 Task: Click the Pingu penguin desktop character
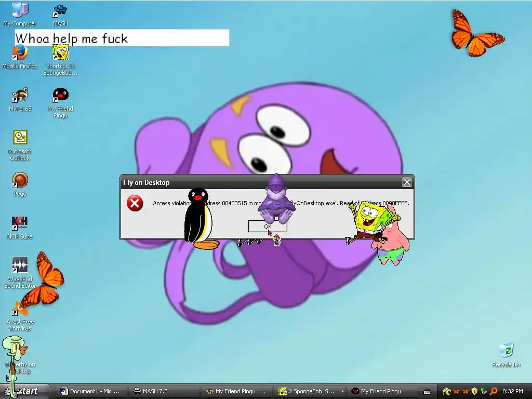tap(200, 219)
